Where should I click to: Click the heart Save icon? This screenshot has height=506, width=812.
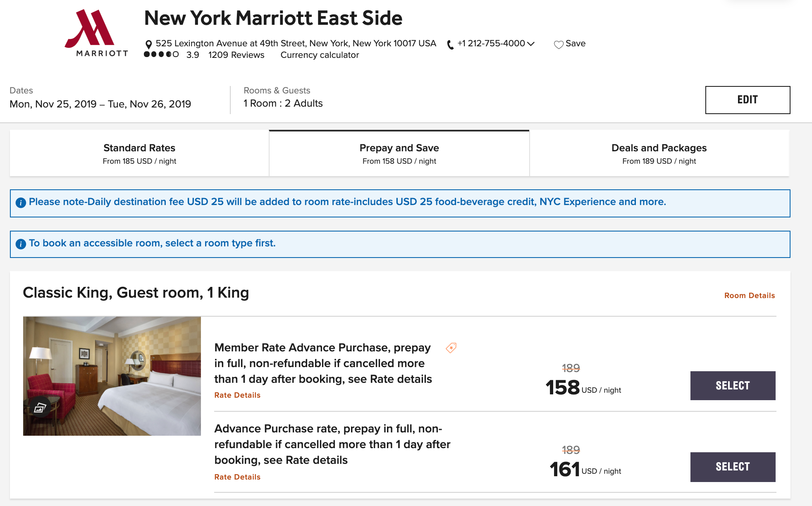(x=559, y=45)
